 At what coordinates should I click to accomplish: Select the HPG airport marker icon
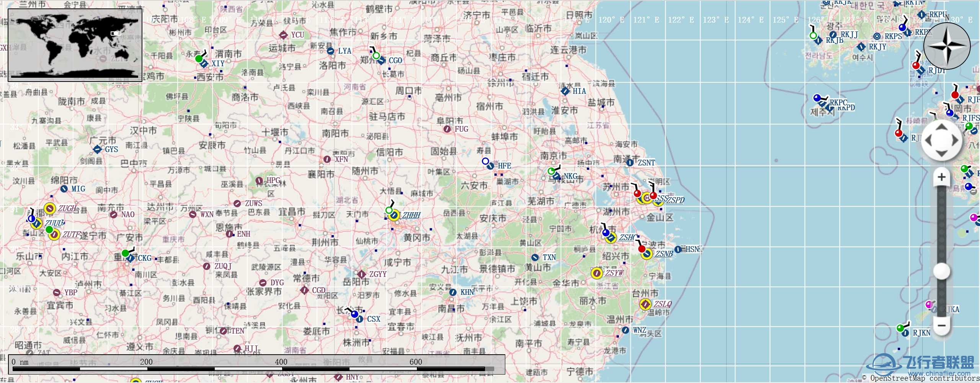(259, 180)
